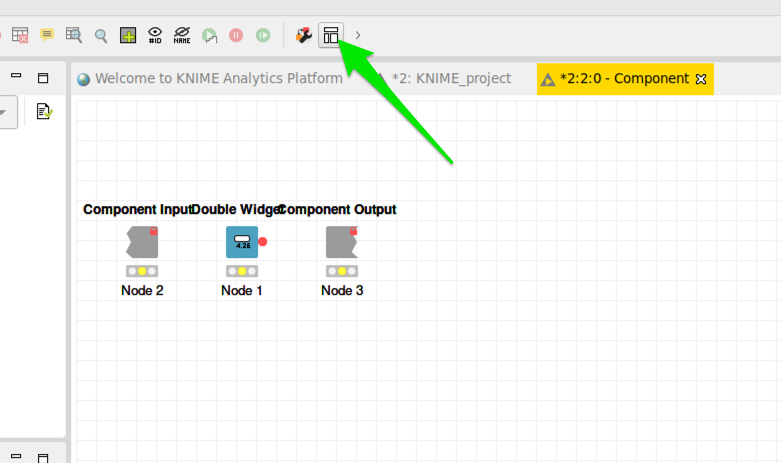Click red output port of Double Widget
The image size is (781, 463).
(263, 241)
